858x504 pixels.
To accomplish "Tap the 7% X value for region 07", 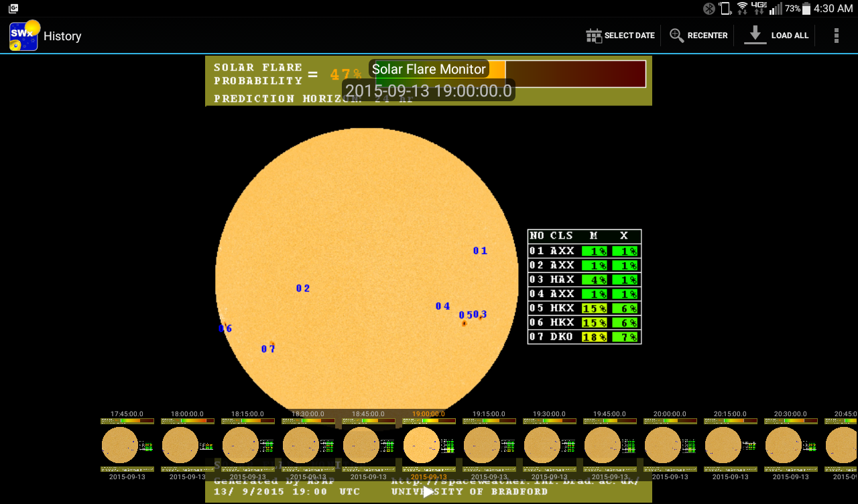I will tap(625, 337).
